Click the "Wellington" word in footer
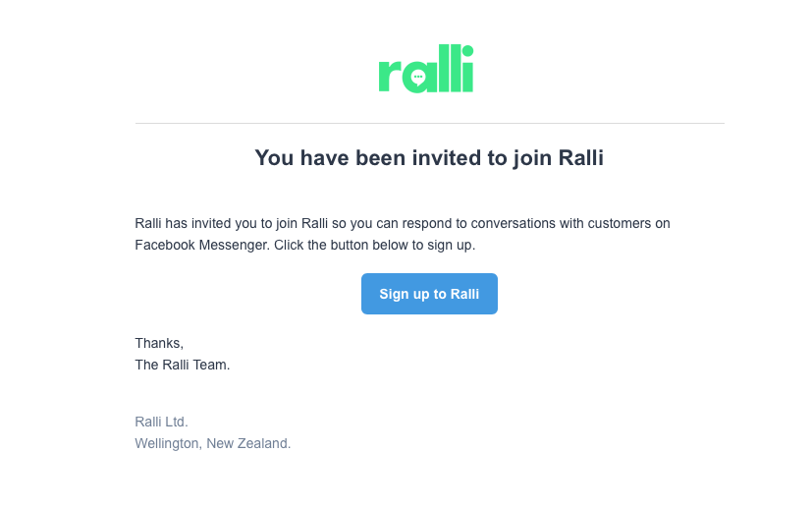812x509 pixels. click(168, 444)
